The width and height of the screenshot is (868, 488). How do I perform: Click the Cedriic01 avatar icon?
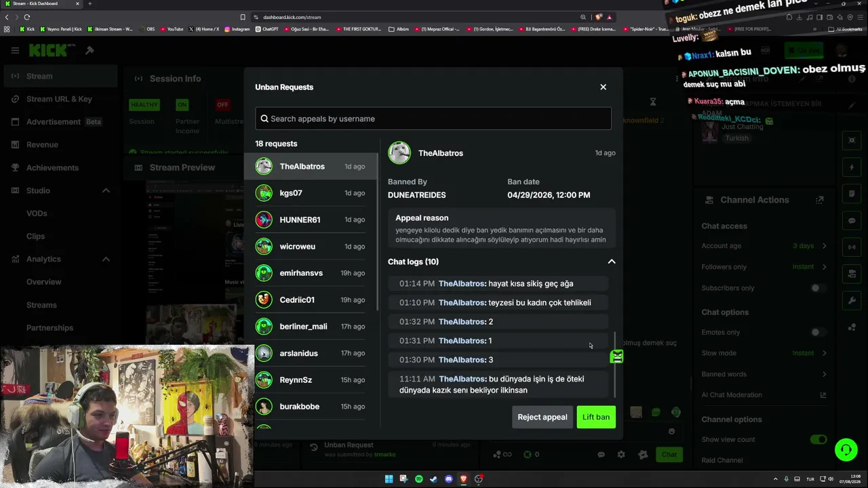click(x=264, y=300)
